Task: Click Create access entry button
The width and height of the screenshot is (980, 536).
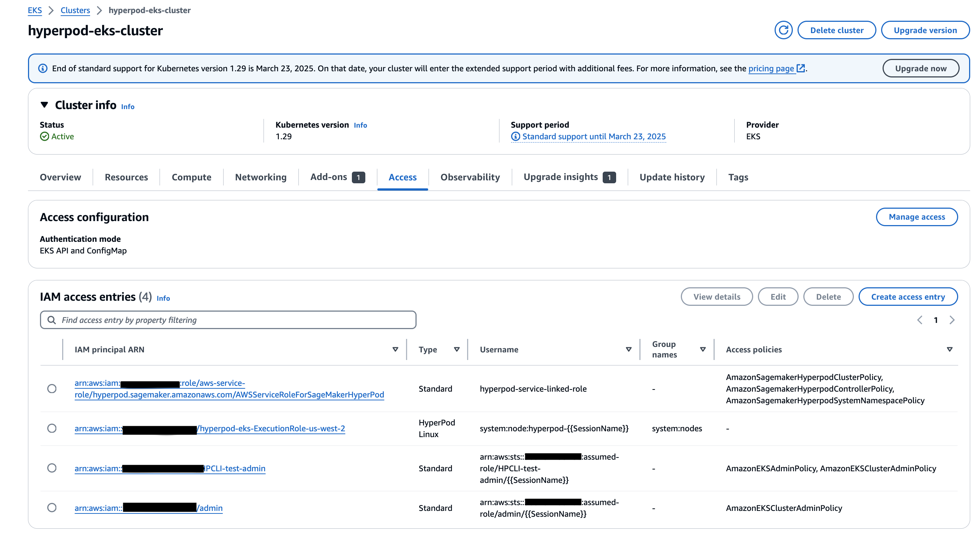Action: tap(908, 297)
